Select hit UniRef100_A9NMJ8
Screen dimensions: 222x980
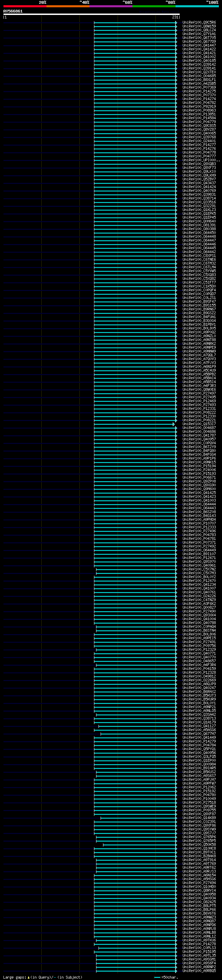[199, 929]
